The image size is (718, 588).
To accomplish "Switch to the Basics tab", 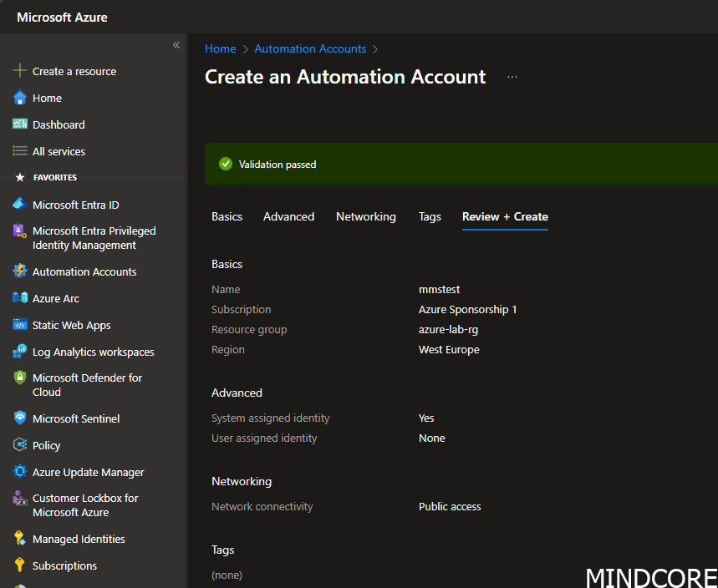I will click(227, 216).
